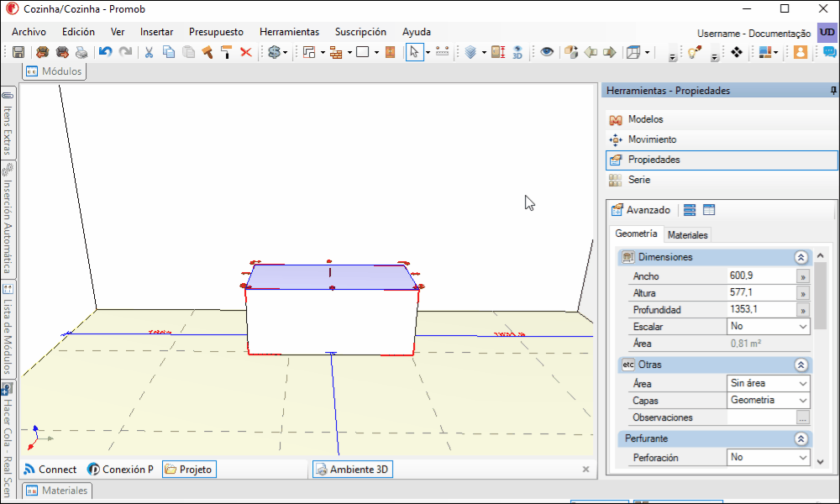Viewport: 840px width, 504px height.
Task: Click the Avanzado button
Action: point(641,210)
